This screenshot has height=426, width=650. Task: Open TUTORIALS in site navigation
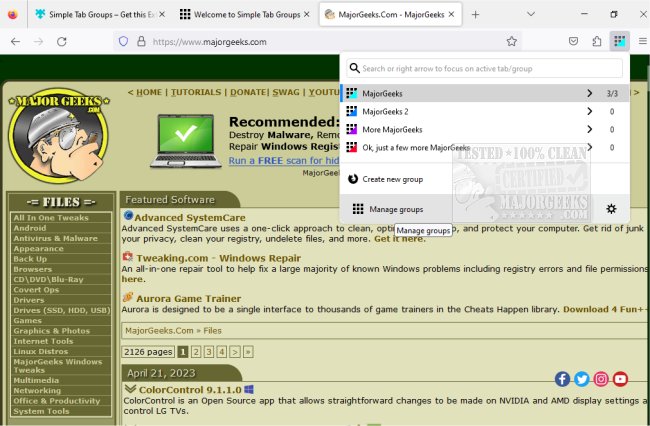point(196,92)
